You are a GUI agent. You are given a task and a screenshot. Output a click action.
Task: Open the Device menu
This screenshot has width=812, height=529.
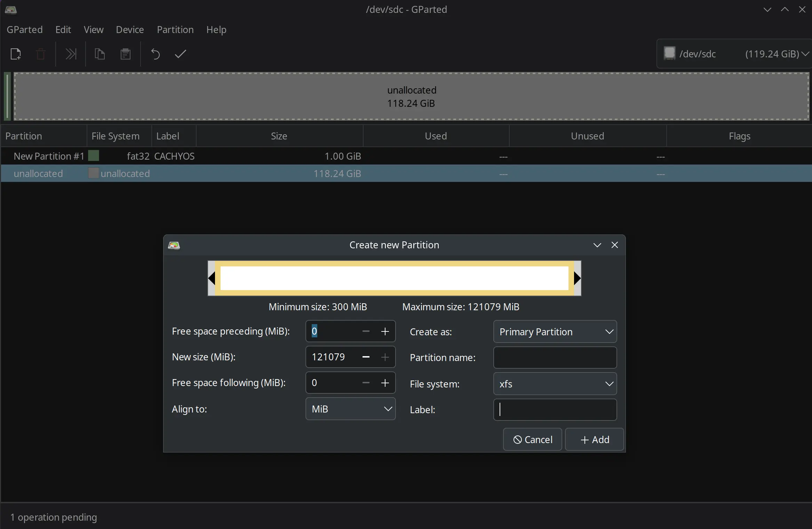pyautogui.click(x=130, y=30)
